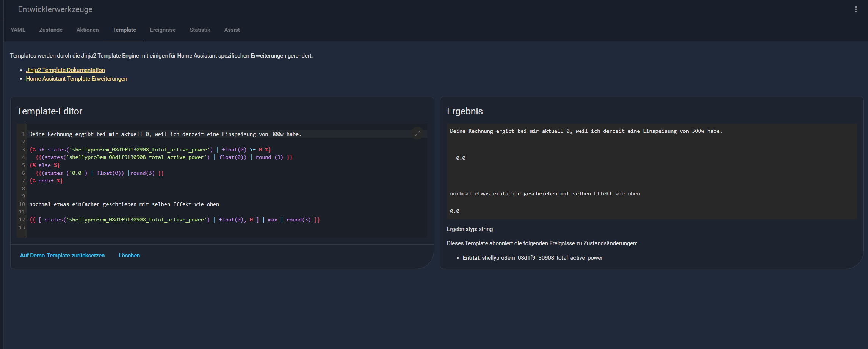Viewport: 868px width, 349px height.
Task: Select the Template tab
Action: [124, 30]
